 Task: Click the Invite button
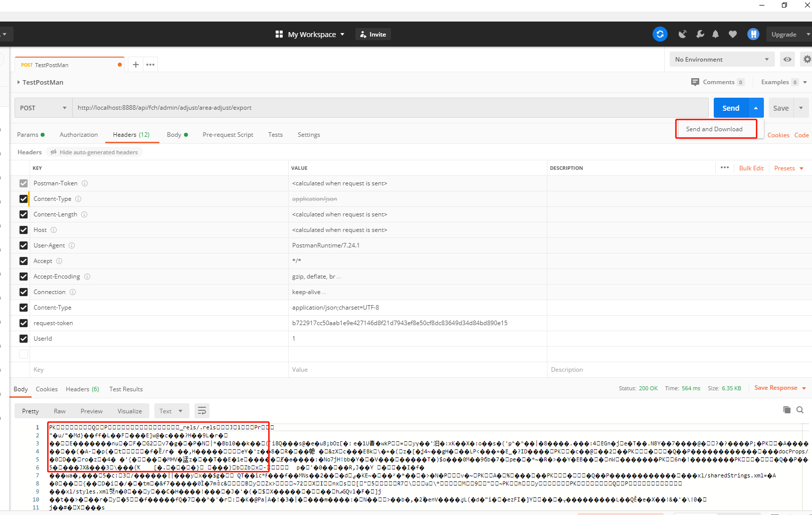[x=373, y=34]
